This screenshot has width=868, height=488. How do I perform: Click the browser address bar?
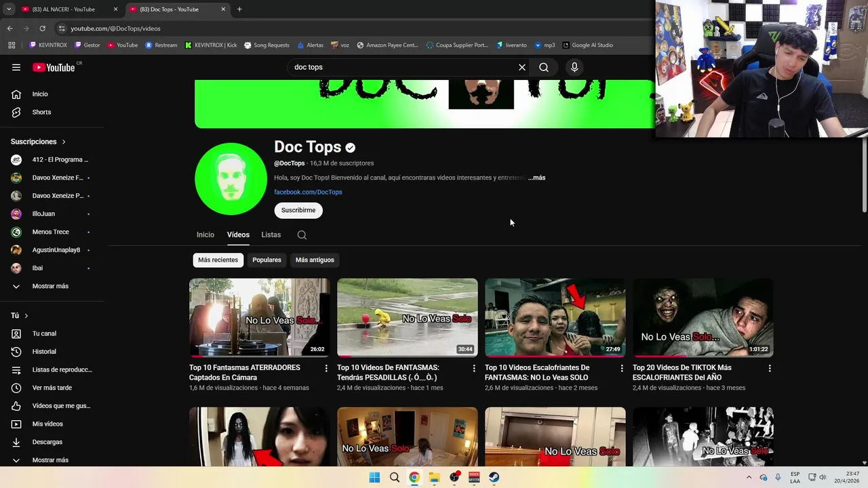[x=339, y=28]
